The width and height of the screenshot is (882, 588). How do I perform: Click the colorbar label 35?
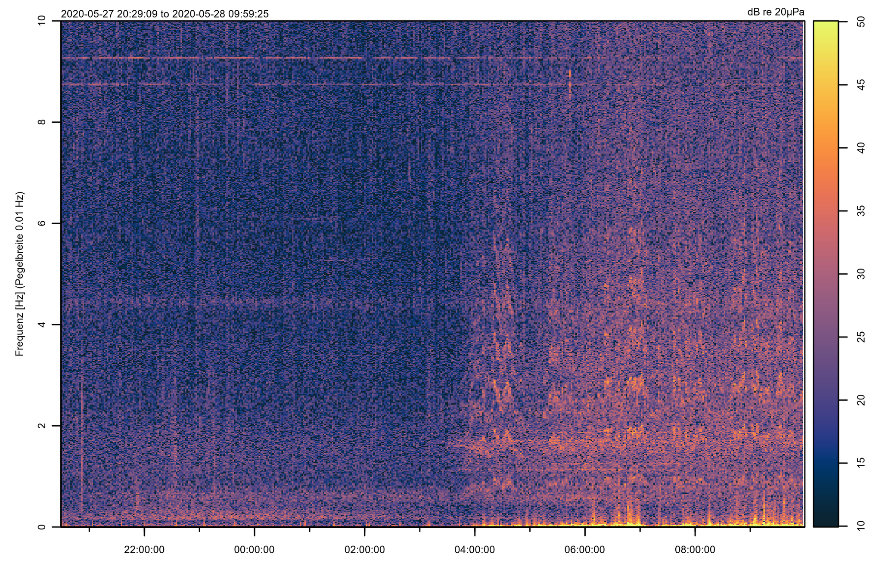861,211
